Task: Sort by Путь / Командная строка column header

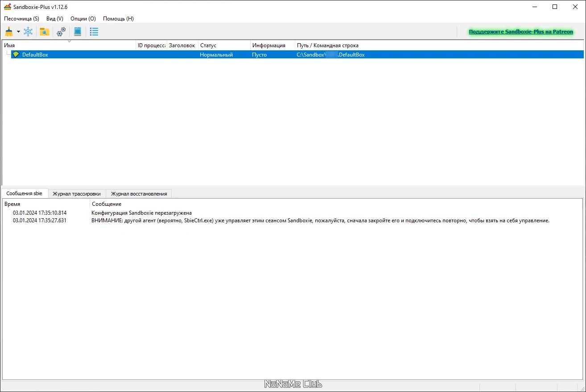Action: (x=439, y=45)
